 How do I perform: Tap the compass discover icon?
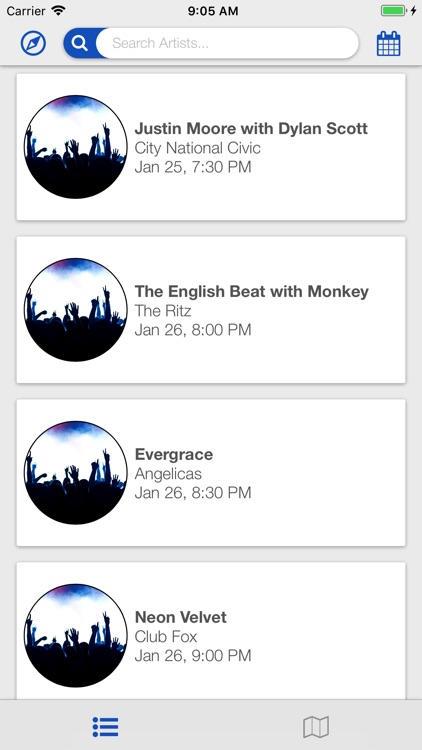(33, 44)
